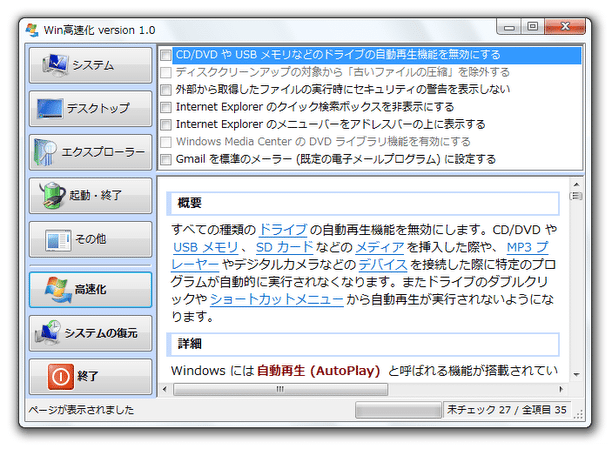Image resolution: width=612 pixels, height=449 pixels.
Task: Click the horizontal scroll left arrow
Action: coord(165,389)
